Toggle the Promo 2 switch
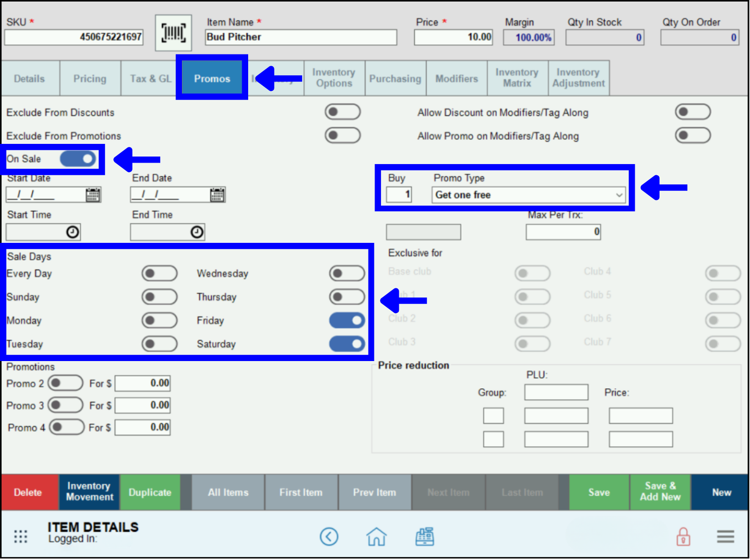Viewport: 750px width, 560px height. pyautogui.click(x=66, y=383)
